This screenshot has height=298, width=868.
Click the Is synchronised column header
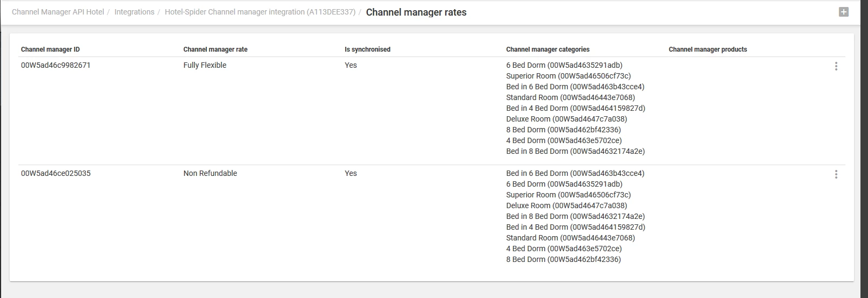[367, 49]
